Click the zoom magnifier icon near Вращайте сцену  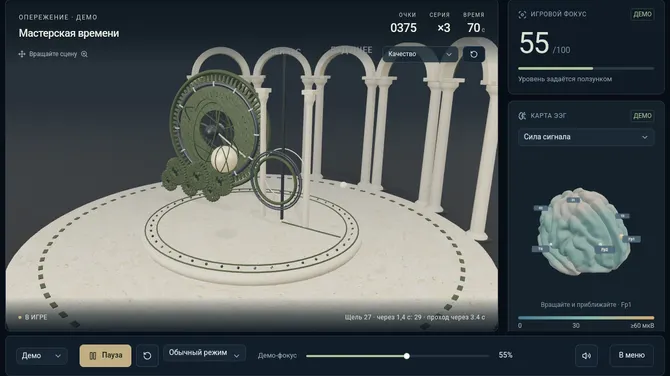pyautogui.click(x=84, y=54)
